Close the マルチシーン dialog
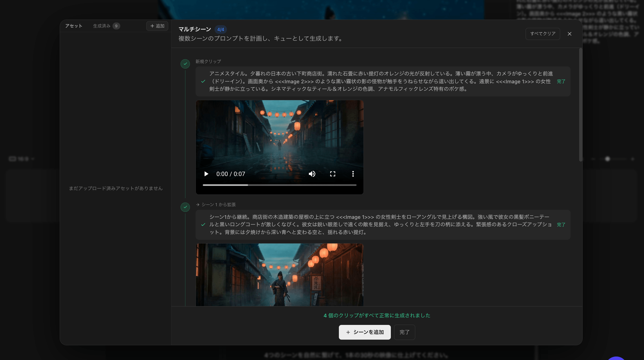The width and height of the screenshot is (644, 360). (570, 34)
